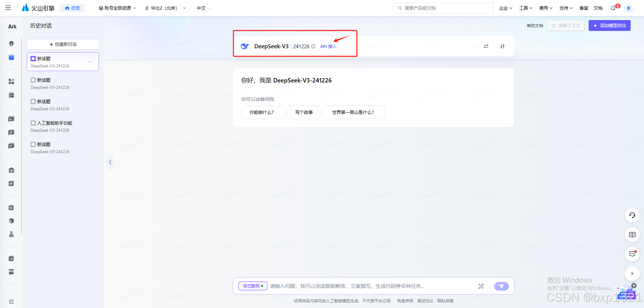The width and height of the screenshot is (644, 308).
Task: Open the 隐私政策 link
Action: [445, 301]
